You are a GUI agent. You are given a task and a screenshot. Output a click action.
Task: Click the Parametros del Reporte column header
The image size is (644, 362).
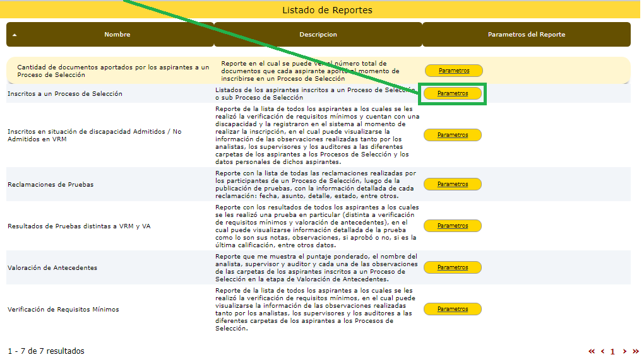(526, 35)
